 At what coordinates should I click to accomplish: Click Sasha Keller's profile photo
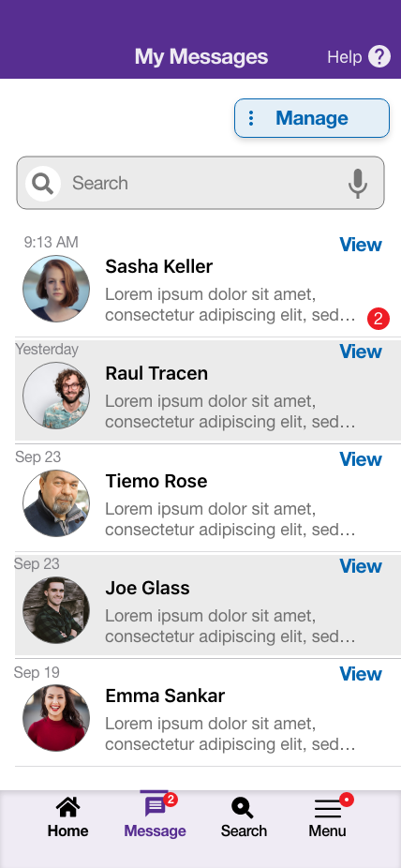tap(56, 289)
